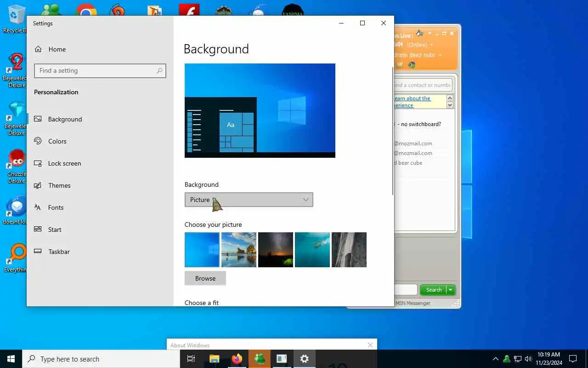This screenshot has width=588, height=368.
Task: Open the network tray icon
Action: click(x=518, y=359)
